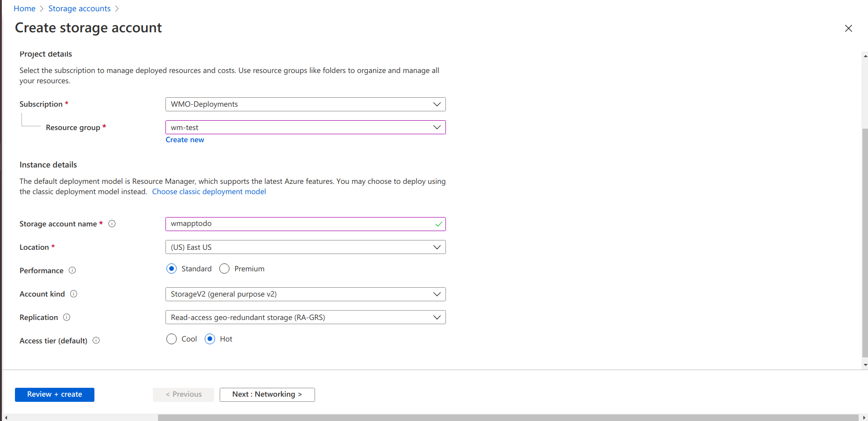The image size is (868, 421).
Task: Click Review + create button
Action: click(55, 394)
